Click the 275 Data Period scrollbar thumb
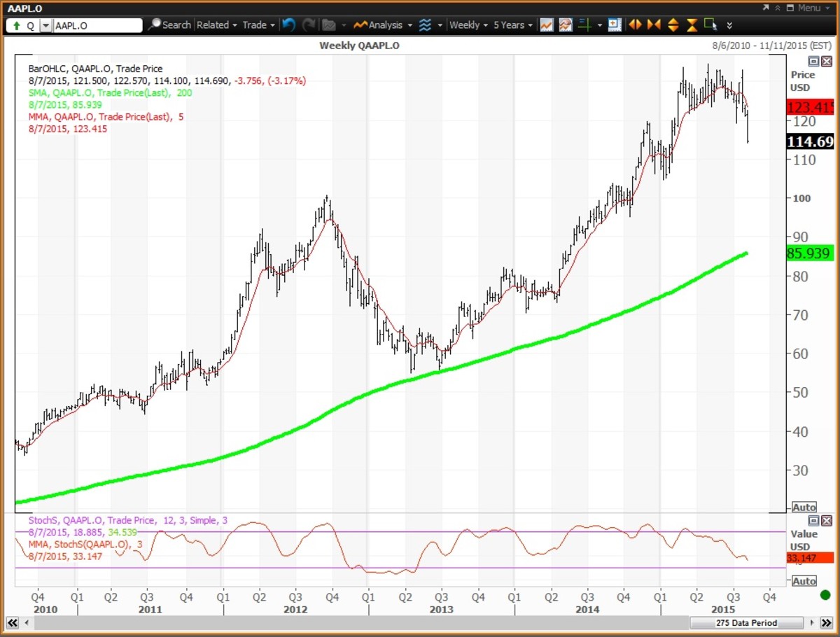The width and height of the screenshot is (840, 637). (x=746, y=622)
